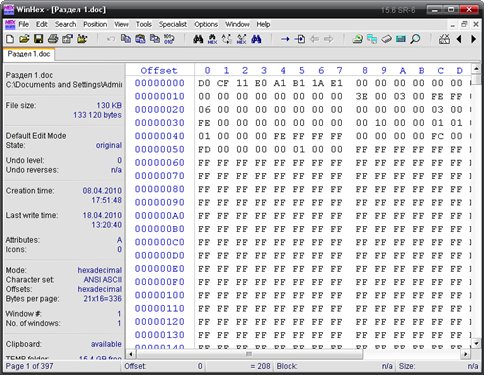Click the horizontal scrollbar right arrow
Viewport: 484px width, 375px height.
466,354
